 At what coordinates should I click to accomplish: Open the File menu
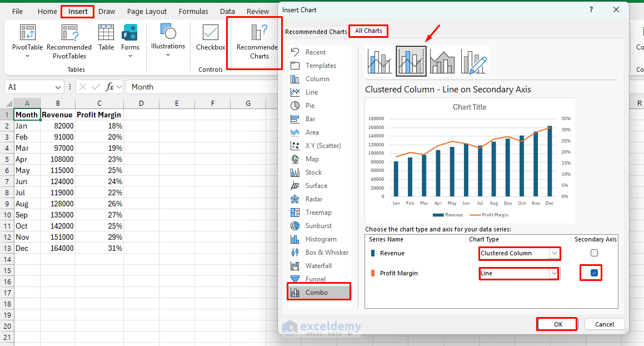(x=17, y=12)
